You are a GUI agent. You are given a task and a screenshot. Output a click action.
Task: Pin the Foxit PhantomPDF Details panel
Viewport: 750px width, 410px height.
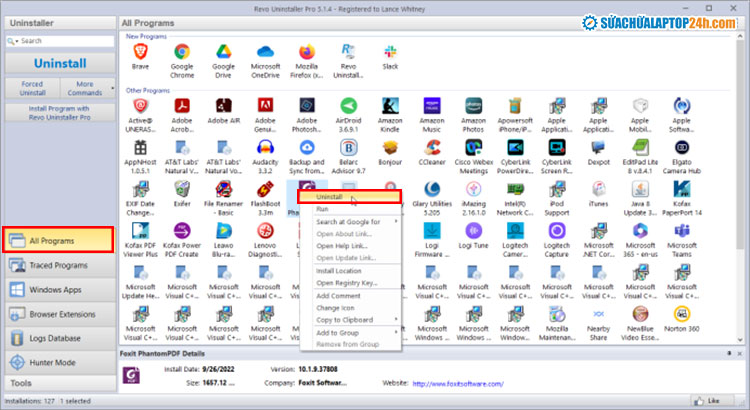click(x=729, y=353)
